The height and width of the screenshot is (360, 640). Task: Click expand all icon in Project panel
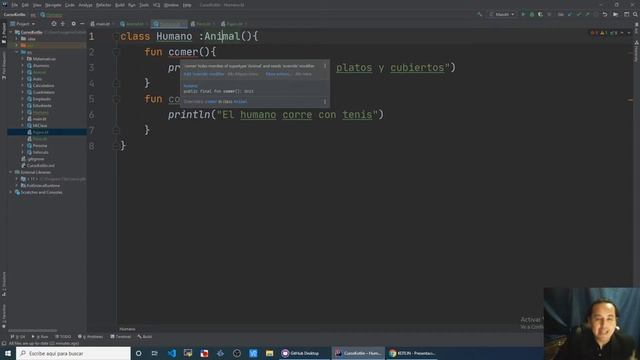pos(63,24)
